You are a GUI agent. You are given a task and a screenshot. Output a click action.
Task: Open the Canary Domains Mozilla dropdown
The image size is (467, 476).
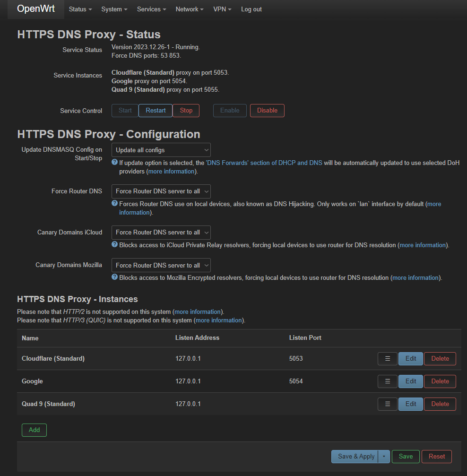[161, 265]
